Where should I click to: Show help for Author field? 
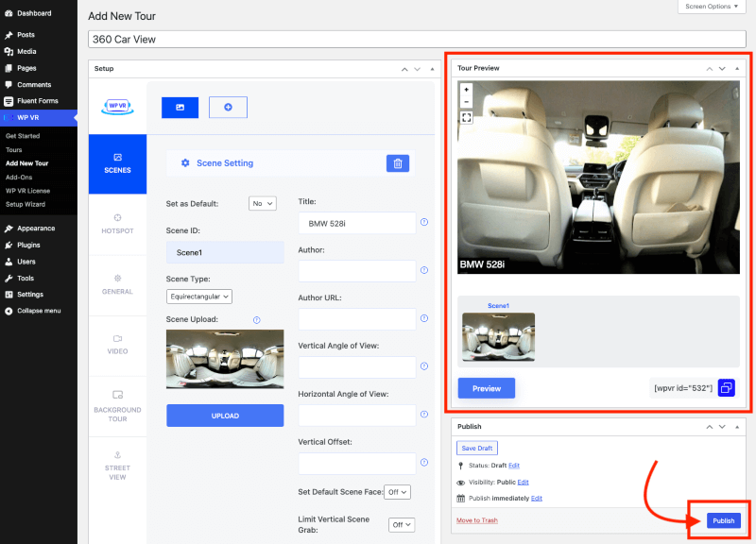pyautogui.click(x=424, y=270)
